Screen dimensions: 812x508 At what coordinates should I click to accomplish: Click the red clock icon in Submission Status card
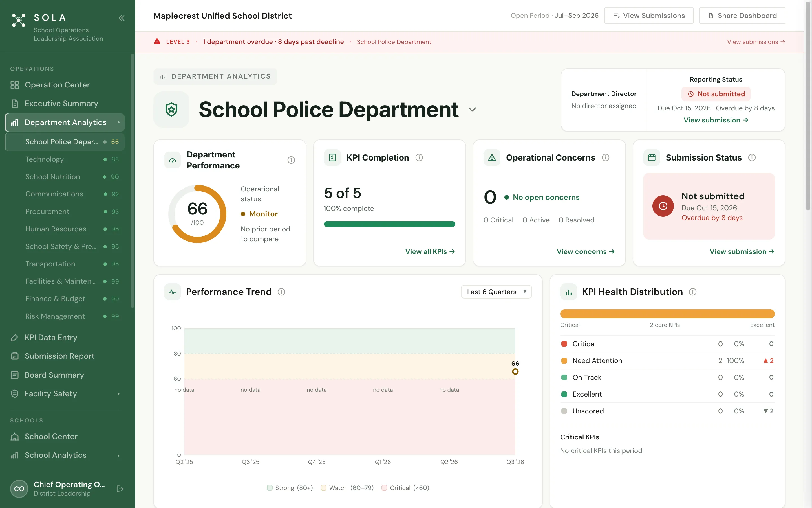pyautogui.click(x=663, y=206)
